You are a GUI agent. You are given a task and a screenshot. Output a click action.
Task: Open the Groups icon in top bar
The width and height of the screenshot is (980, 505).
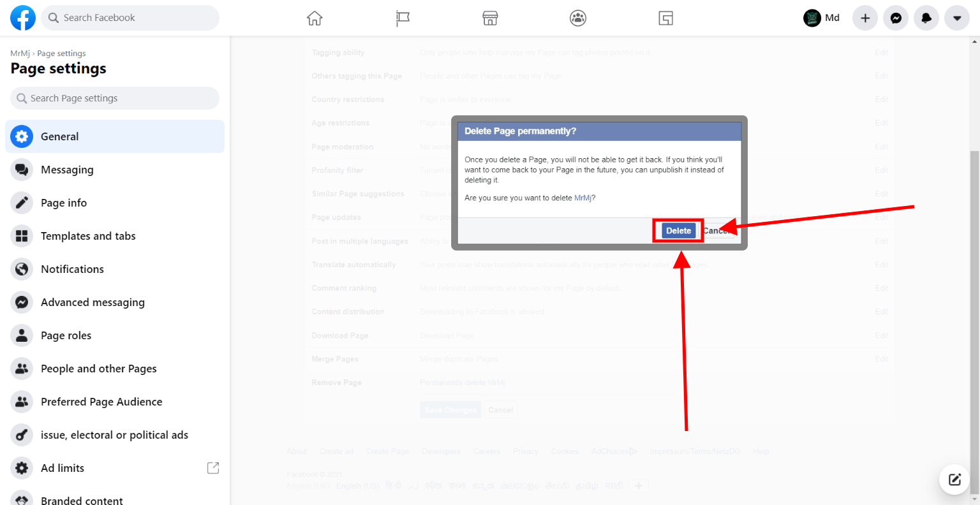click(578, 18)
